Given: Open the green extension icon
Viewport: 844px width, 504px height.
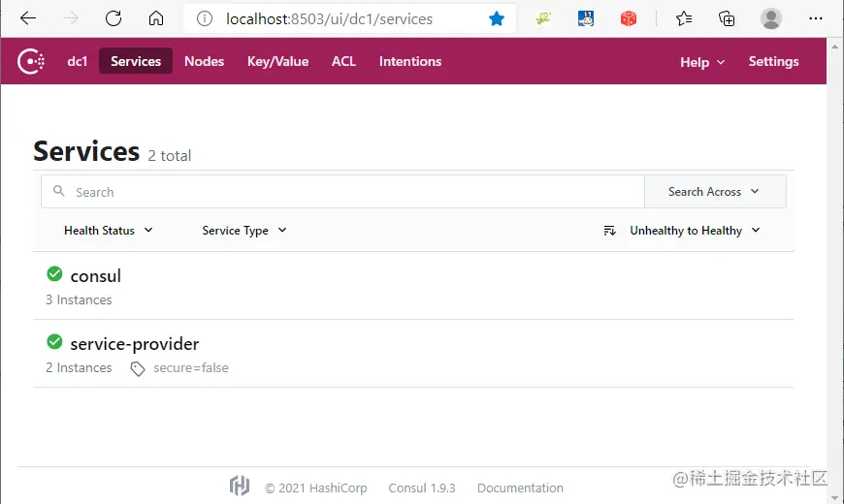Looking at the screenshot, I should [543, 18].
